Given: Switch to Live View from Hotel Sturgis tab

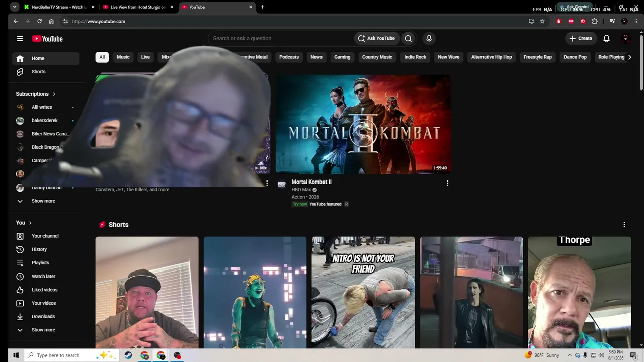Looking at the screenshot, I should 138,7.
